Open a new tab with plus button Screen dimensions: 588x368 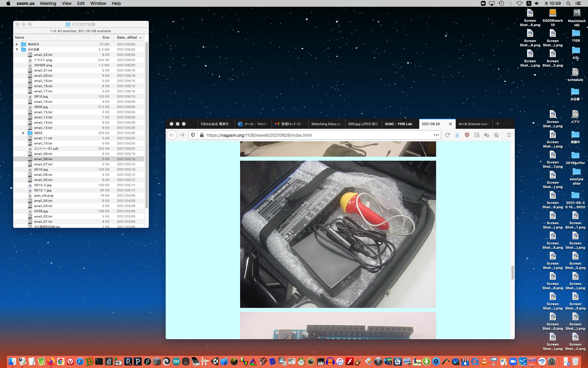(498, 124)
